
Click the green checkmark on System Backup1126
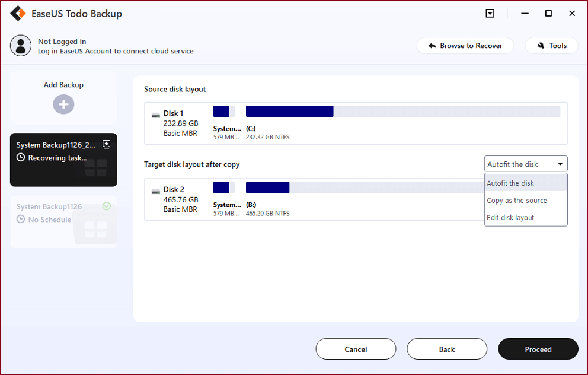[107, 206]
